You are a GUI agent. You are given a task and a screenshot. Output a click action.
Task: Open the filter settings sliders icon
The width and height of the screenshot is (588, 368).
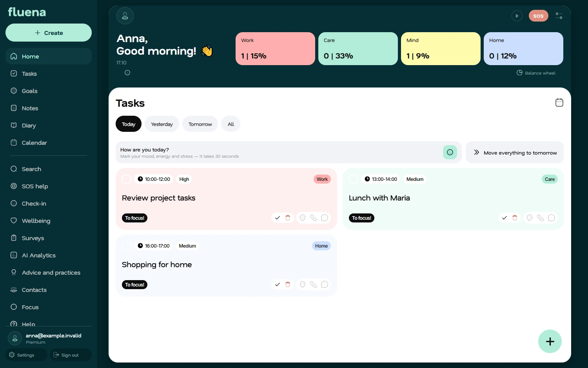click(x=559, y=16)
